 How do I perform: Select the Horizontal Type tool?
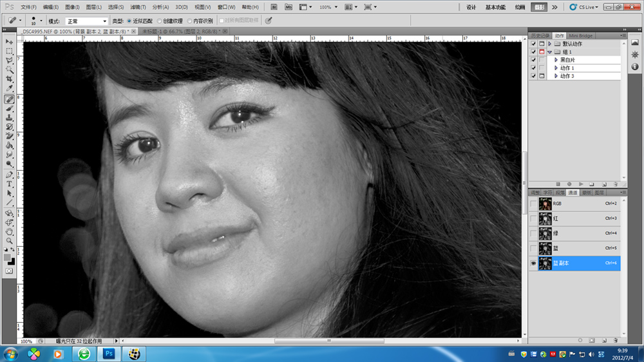[10, 184]
